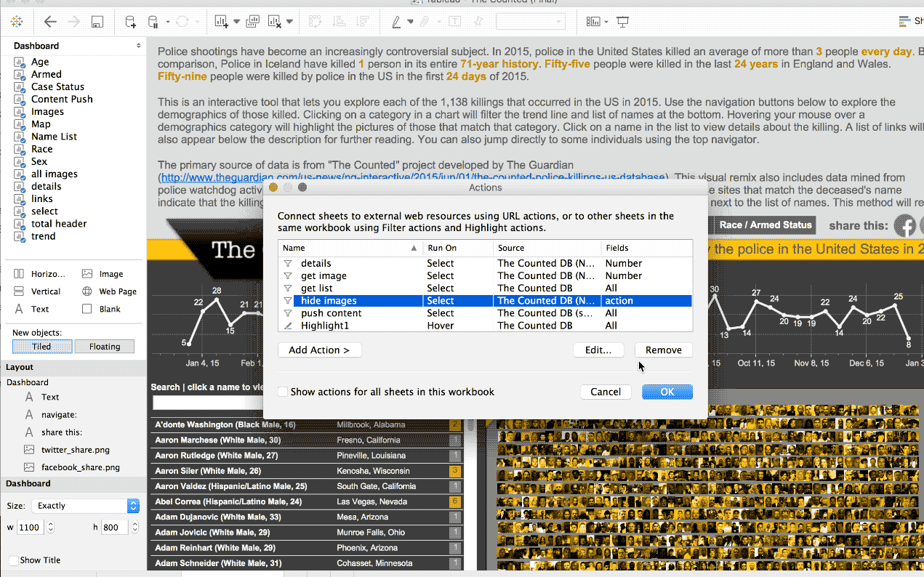Click Remove in Actions dialog

pyautogui.click(x=664, y=350)
